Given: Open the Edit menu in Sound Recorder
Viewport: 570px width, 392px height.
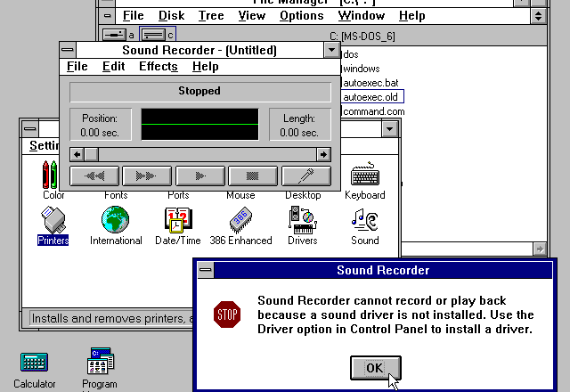Looking at the screenshot, I should (113, 67).
